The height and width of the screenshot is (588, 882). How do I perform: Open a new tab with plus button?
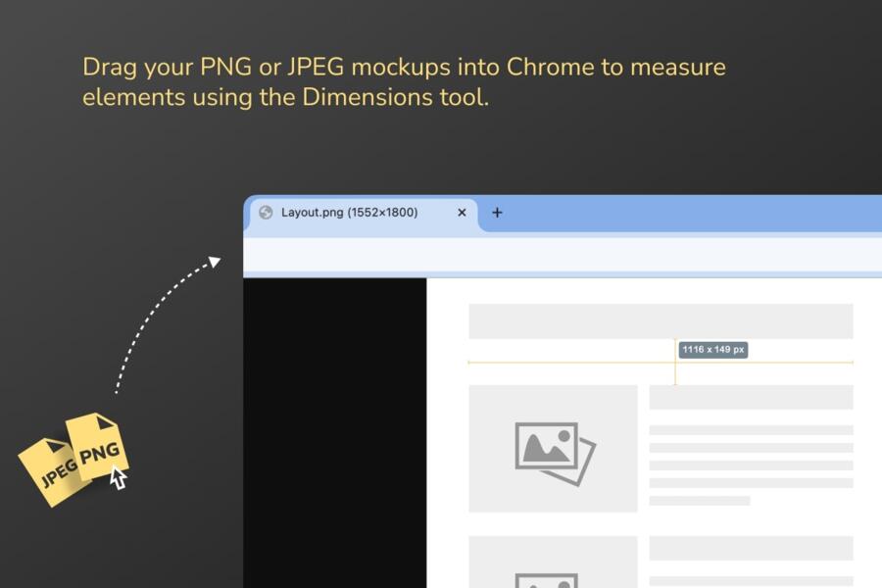point(497,213)
